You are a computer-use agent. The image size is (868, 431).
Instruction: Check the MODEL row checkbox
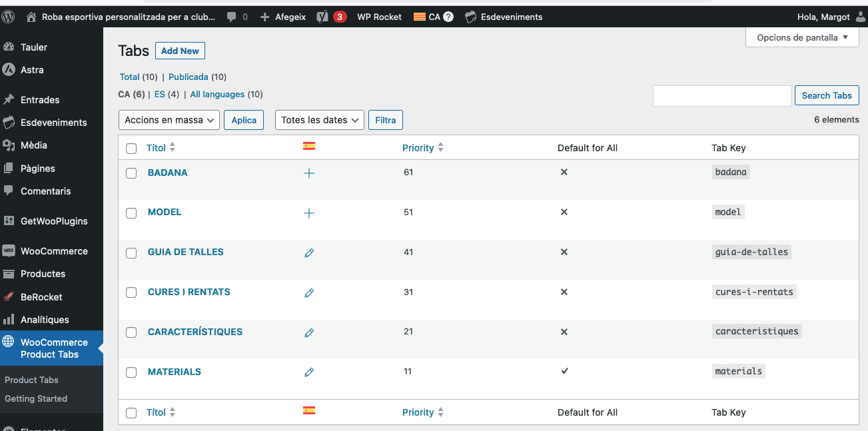tap(131, 213)
